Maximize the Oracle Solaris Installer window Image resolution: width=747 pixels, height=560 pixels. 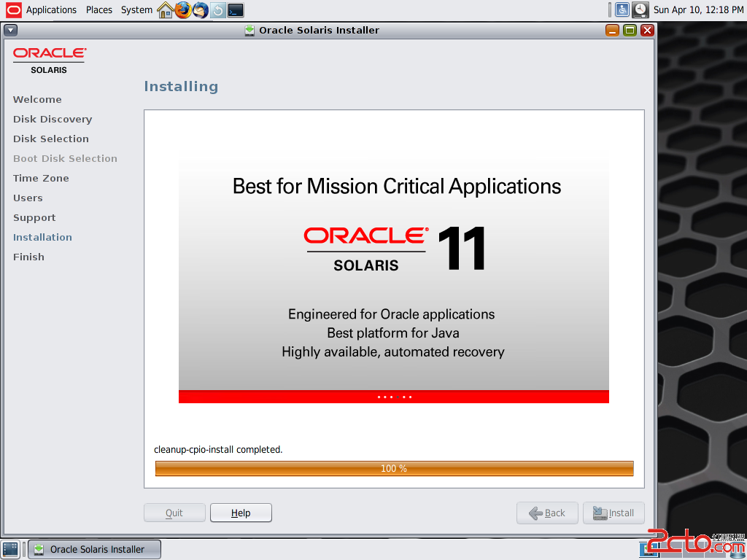(x=630, y=31)
